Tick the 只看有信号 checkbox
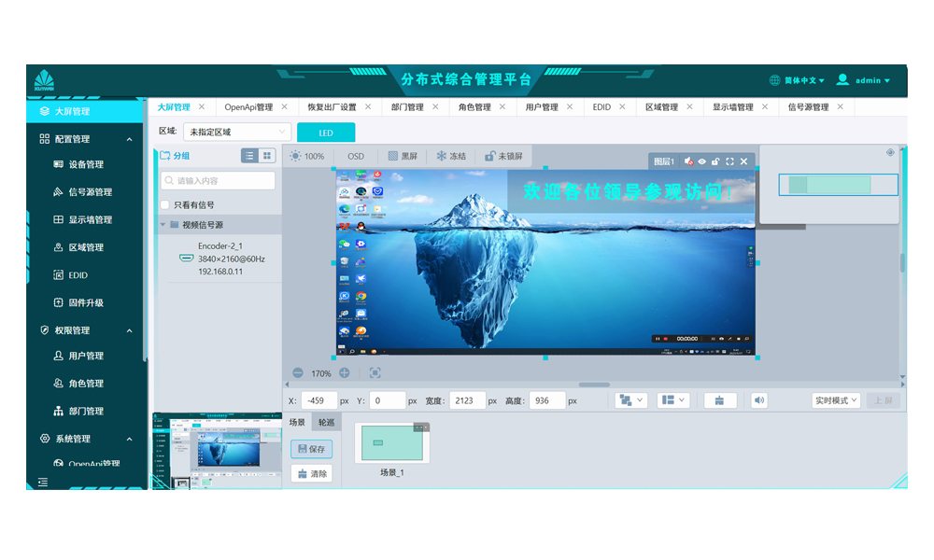This screenshot has width=934, height=560. pyautogui.click(x=165, y=204)
